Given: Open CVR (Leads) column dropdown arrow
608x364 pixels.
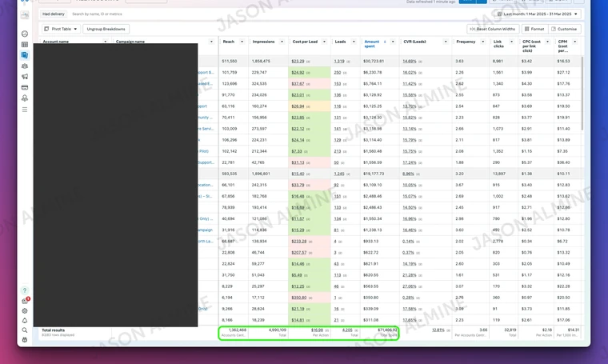Looking at the screenshot, I should [446, 42].
